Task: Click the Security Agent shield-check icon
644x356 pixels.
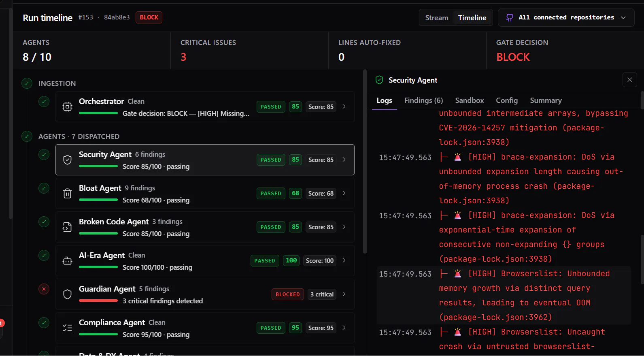Action: 68,160
